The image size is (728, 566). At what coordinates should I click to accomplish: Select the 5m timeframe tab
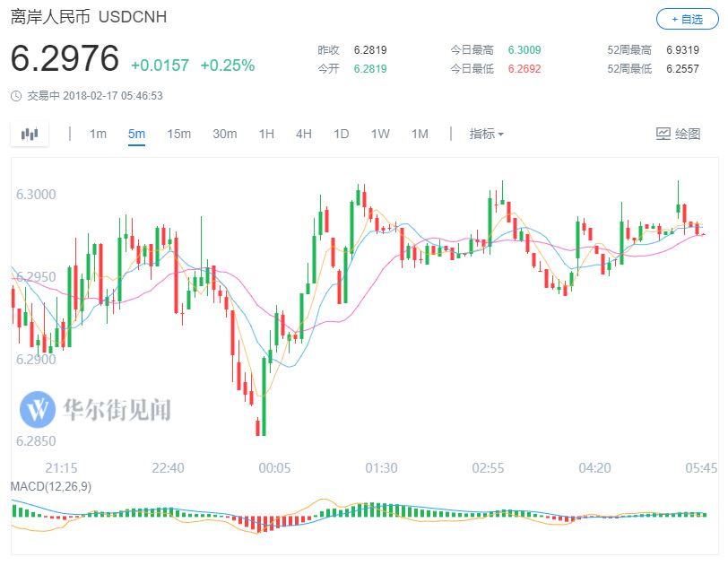136,135
